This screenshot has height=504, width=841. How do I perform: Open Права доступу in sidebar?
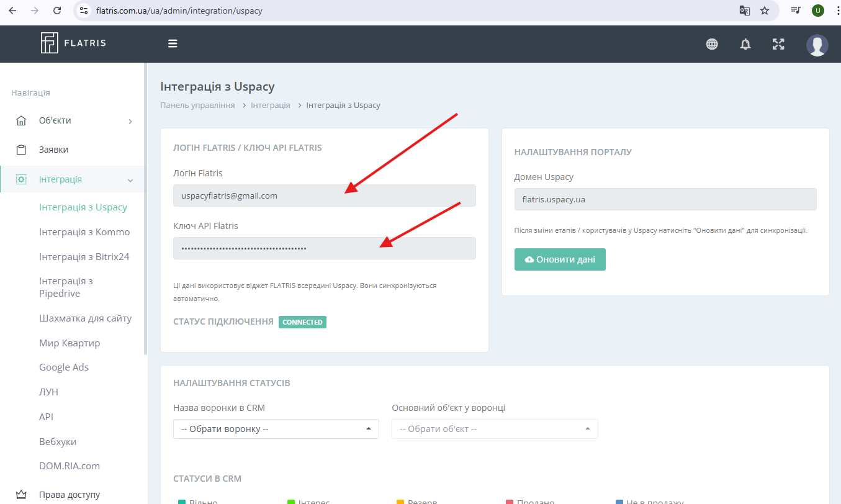click(x=70, y=495)
